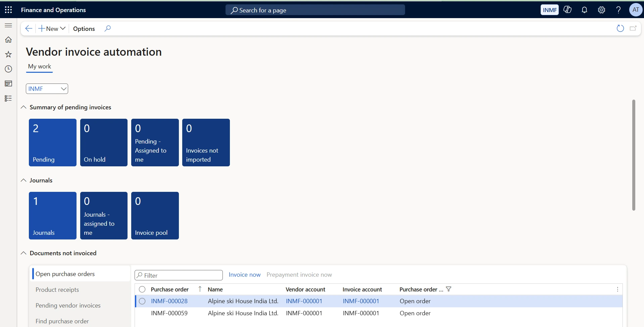Open the INMF company dropdown
Viewport: 644px width, 327px height.
tap(47, 89)
